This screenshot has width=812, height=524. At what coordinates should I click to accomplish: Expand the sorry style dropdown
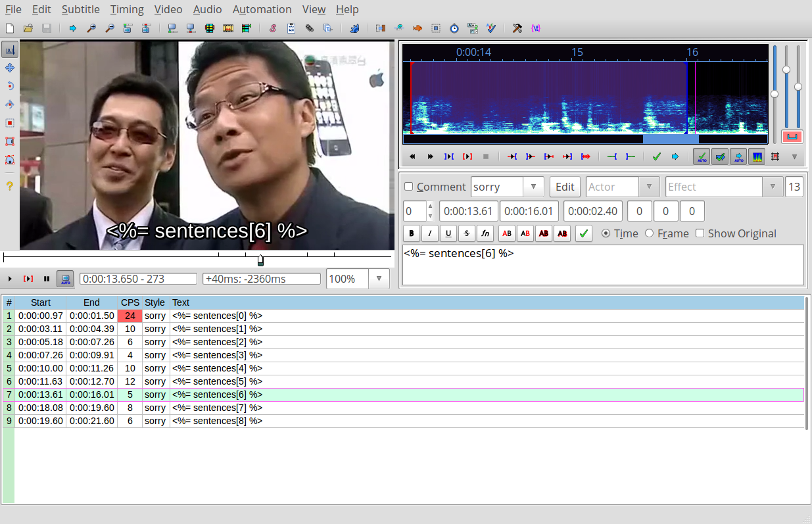click(x=533, y=187)
